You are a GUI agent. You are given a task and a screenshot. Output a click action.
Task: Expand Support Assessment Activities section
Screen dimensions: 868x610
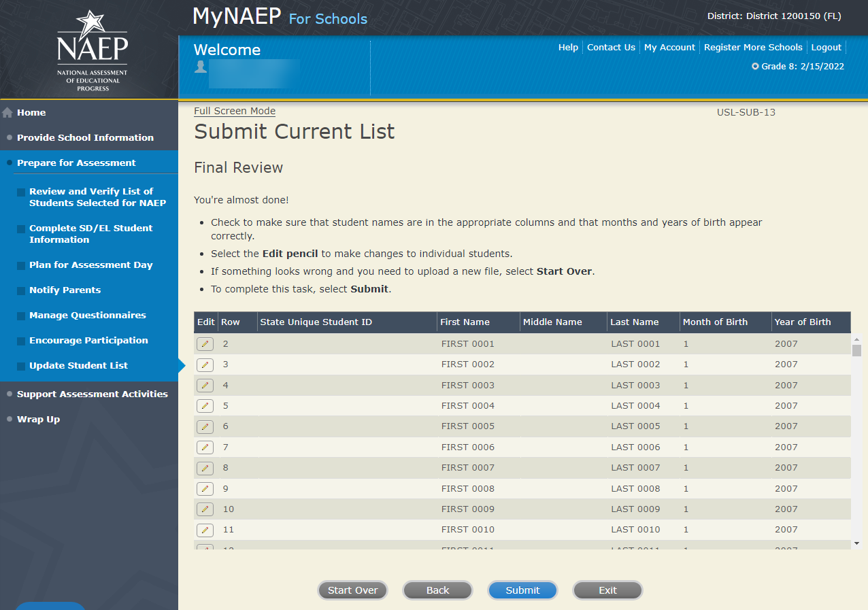point(92,394)
